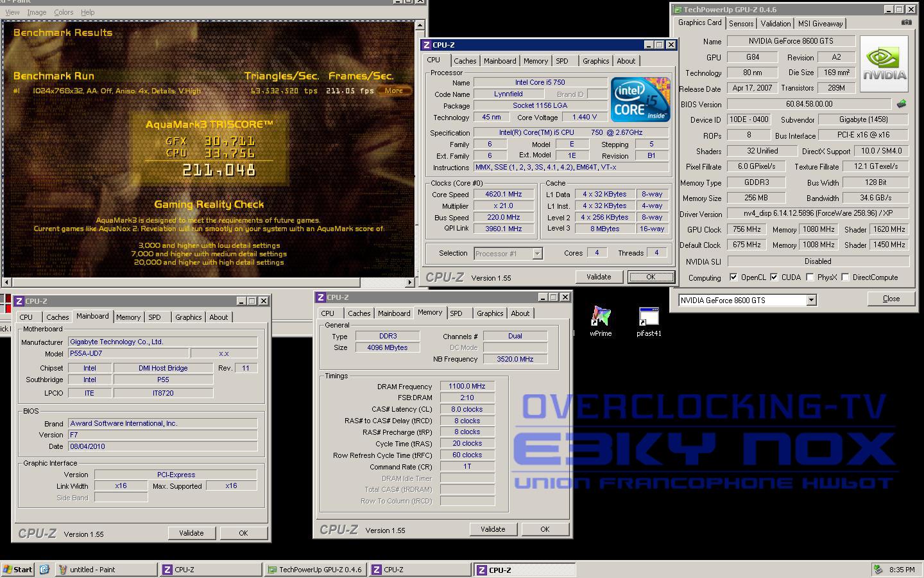Switch to the Sensors tab in GPU-Z
Screen dimensions: 924x578
(741, 24)
